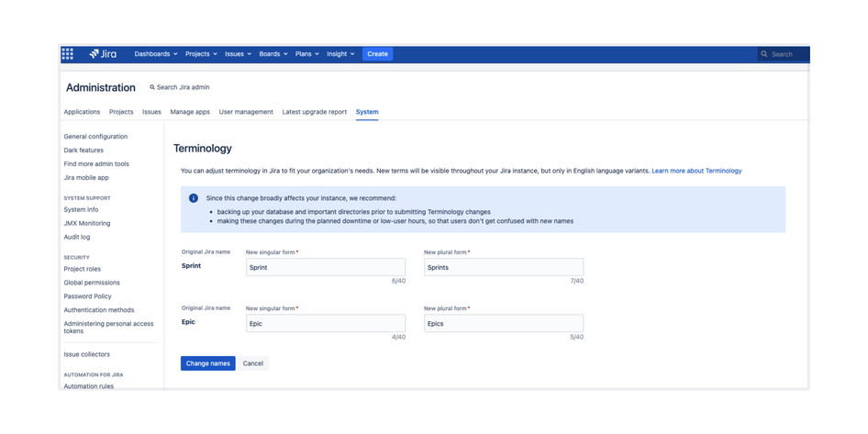
Task: Open Global permissions
Action: tap(92, 283)
